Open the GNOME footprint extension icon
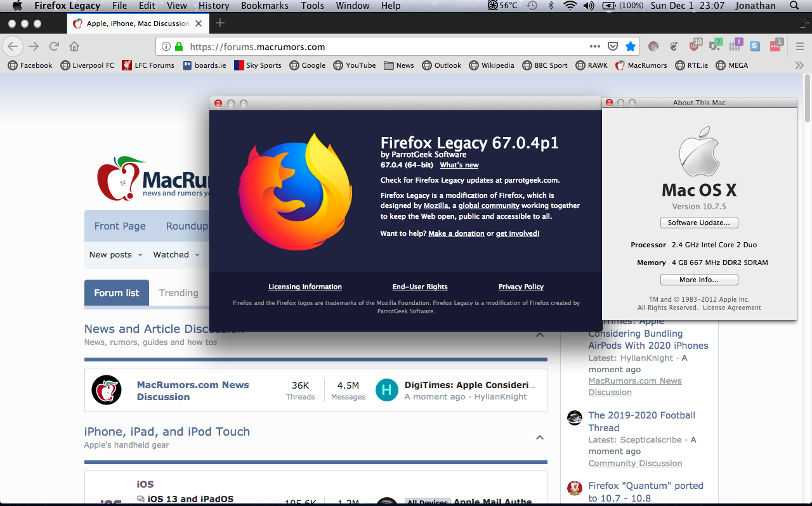This screenshot has height=506, width=812. point(674,46)
